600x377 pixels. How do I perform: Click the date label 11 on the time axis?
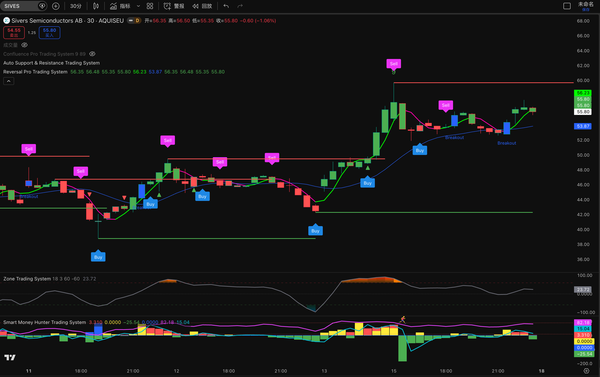point(29,371)
